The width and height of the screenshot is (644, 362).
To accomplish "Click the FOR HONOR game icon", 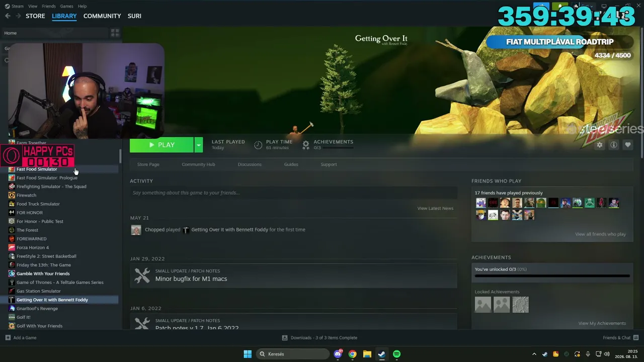I will click(12, 213).
